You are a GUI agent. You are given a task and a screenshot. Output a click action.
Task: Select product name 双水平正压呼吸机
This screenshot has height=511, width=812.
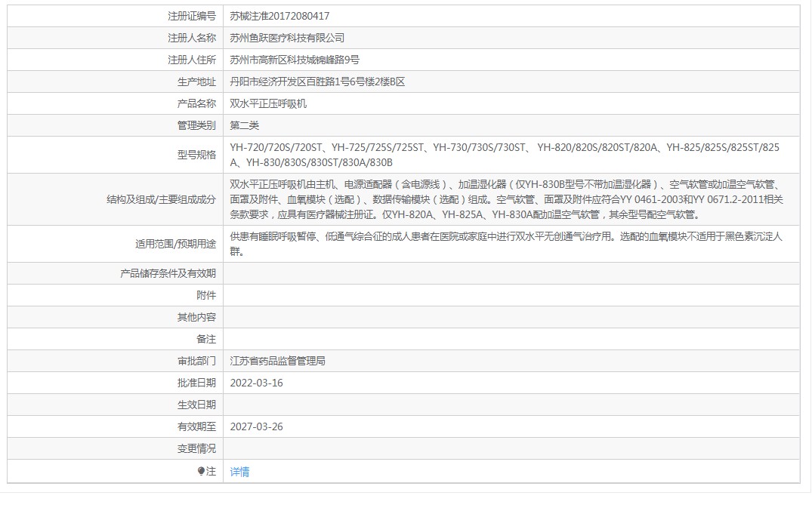pyautogui.click(x=268, y=103)
